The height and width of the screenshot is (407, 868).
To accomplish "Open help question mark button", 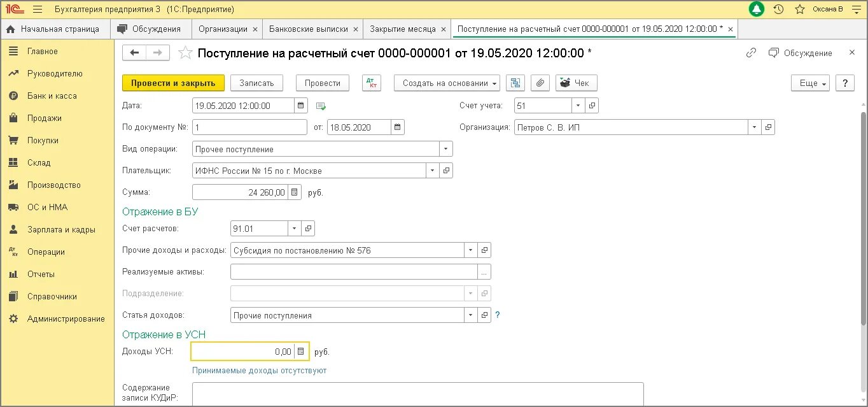I will click(844, 83).
